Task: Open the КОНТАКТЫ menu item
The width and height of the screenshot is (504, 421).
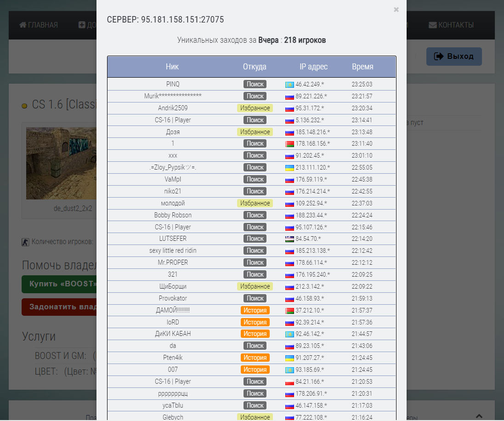Action: coord(451,25)
